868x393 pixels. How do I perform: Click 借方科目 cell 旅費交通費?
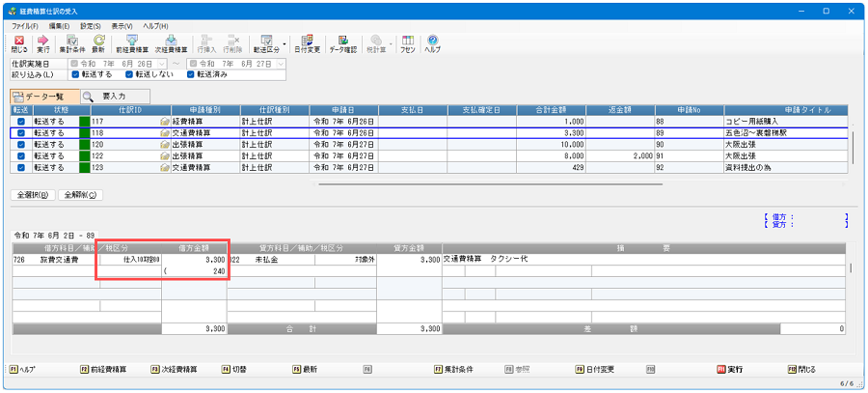[56, 260]
